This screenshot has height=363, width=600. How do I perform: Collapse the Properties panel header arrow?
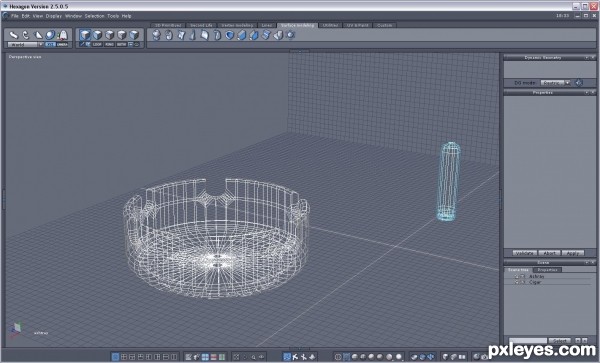point(586,93)
